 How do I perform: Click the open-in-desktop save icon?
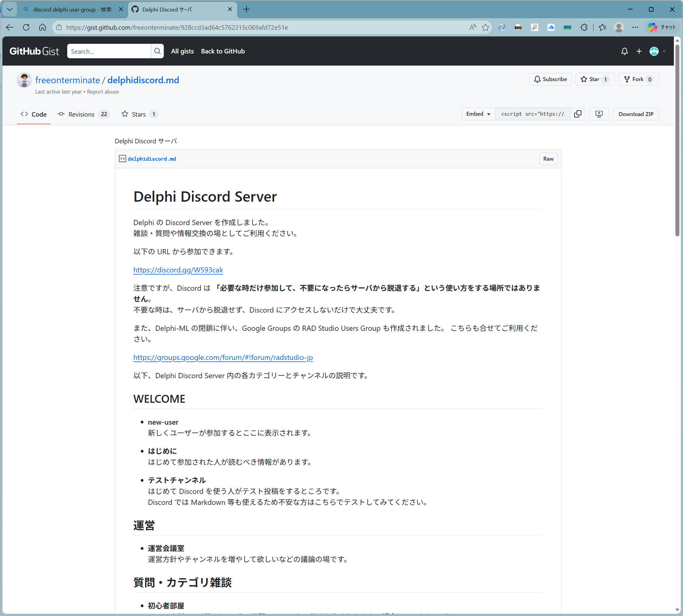coord(599,114)
